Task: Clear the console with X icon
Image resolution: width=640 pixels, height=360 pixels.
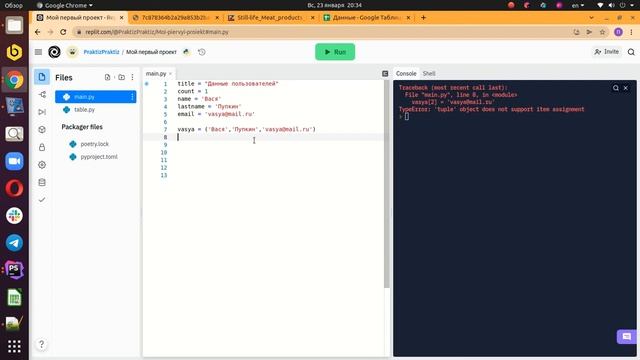Action: (x=626, y=88)
